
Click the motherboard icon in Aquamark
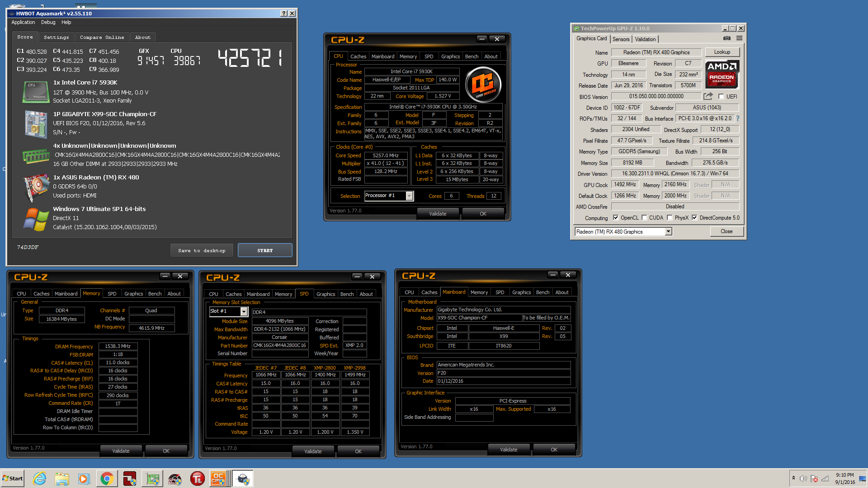tap(36, 124)
